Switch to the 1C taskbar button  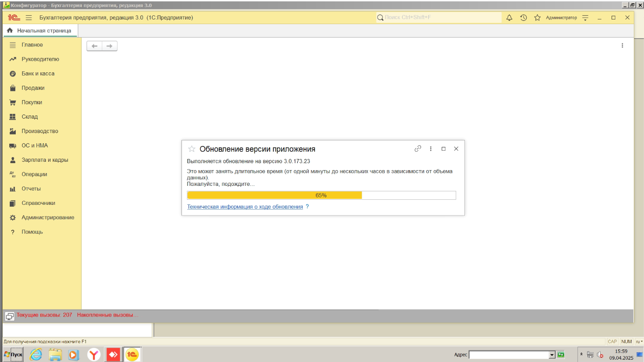[x=132, y=355]
